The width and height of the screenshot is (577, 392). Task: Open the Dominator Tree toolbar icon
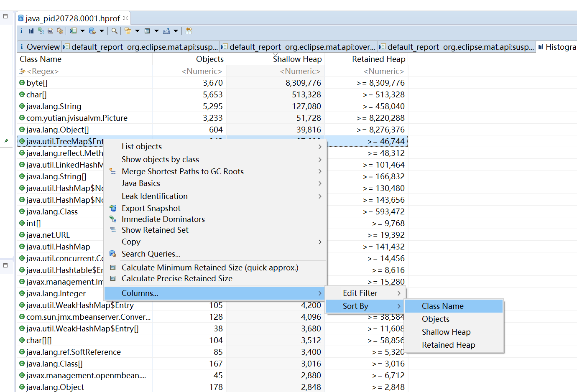[x=41, y=31]
